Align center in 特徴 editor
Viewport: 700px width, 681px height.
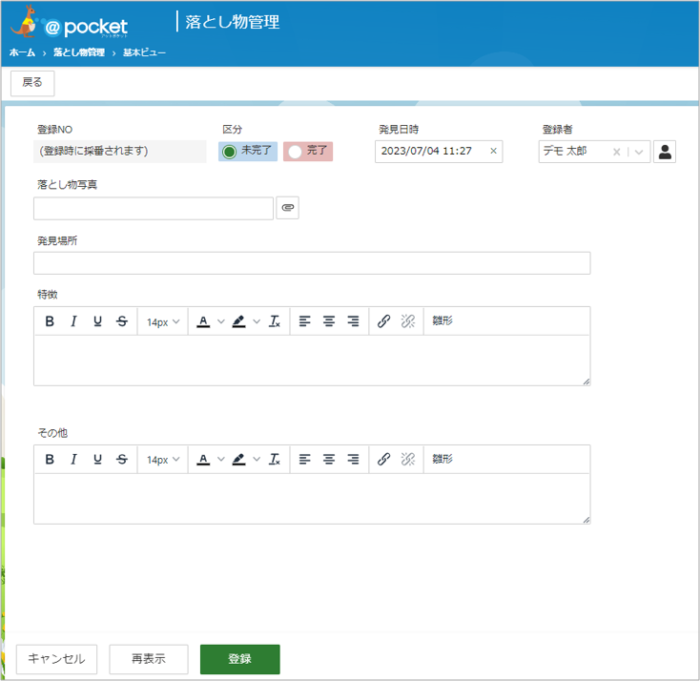(329, 321)
